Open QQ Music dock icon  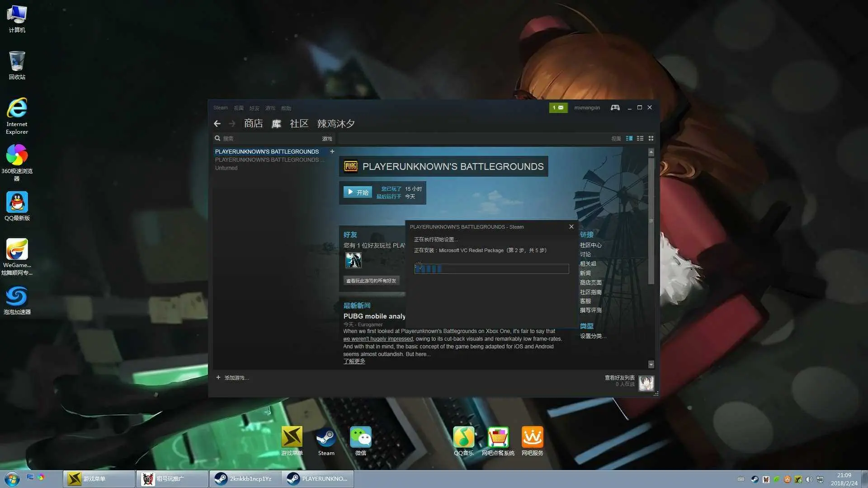[464, 441]
